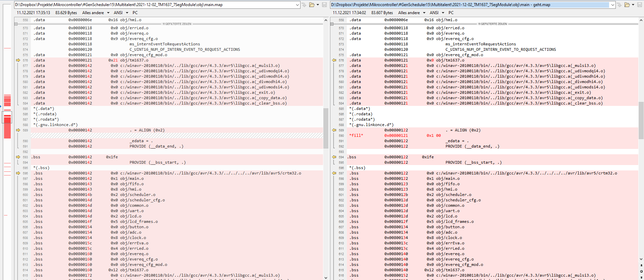Click right pane scrollbar down arrow
Image resolution: width=644 pixels, height=280 pixels.
pyautogui.click(x=641, y=259)
